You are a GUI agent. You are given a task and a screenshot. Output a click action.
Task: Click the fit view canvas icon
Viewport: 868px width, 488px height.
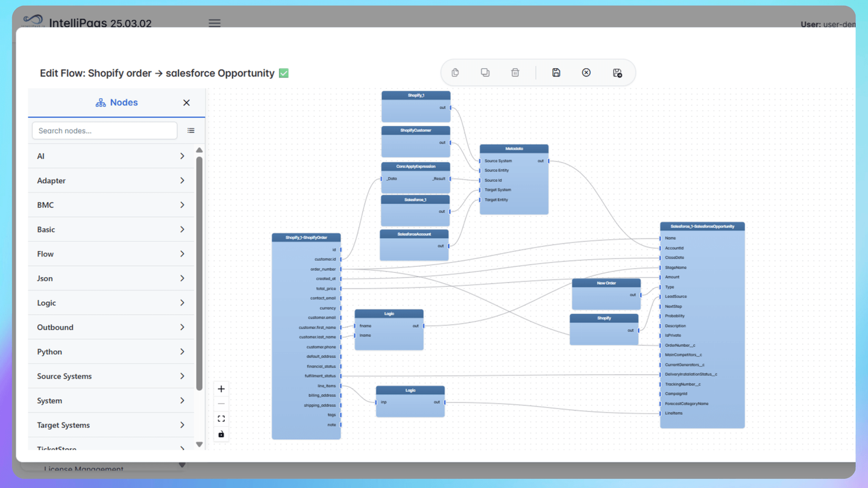pos(221,419)
